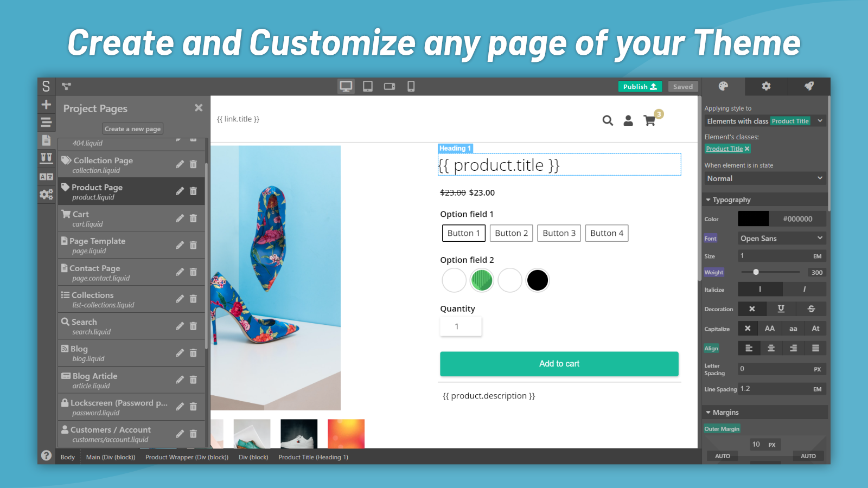Screen dimensions: 868x488
Task: Select center text alignment
Action: (x=771, y=348)
